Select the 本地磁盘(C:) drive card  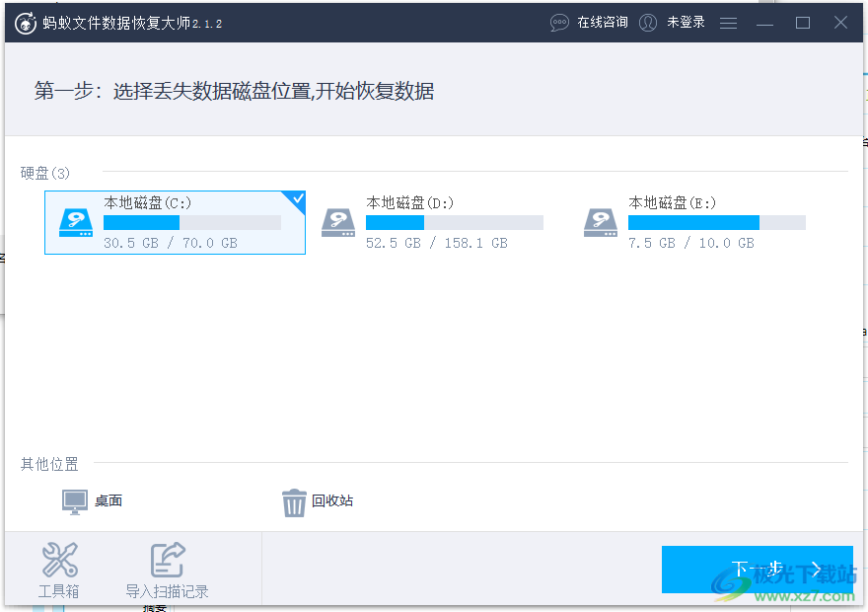coord(175,222)
